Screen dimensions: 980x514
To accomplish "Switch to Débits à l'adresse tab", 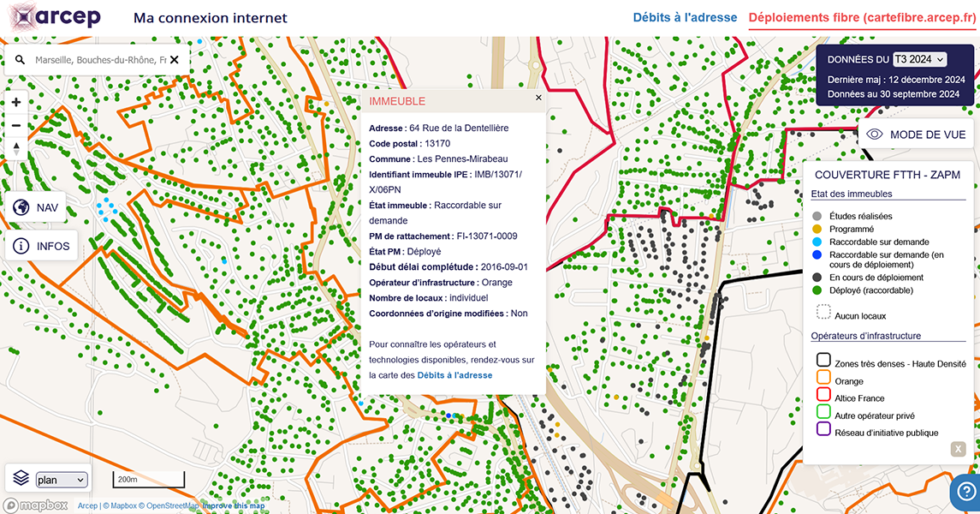I will [x=685, y=17].
